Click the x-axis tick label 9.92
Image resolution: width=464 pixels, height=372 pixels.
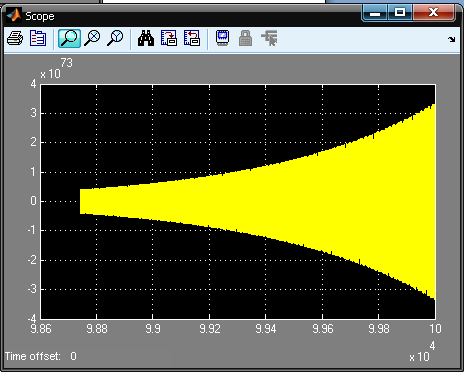tap(210, 329)
